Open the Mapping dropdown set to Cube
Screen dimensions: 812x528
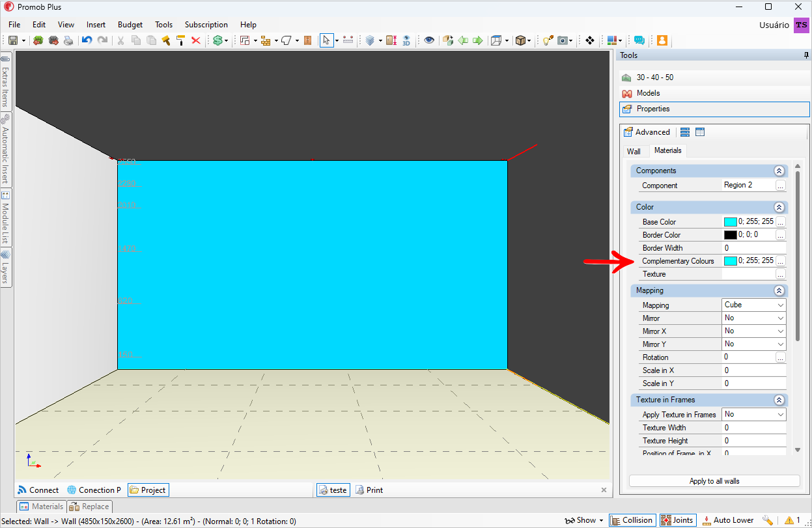(x=754, y=305)
